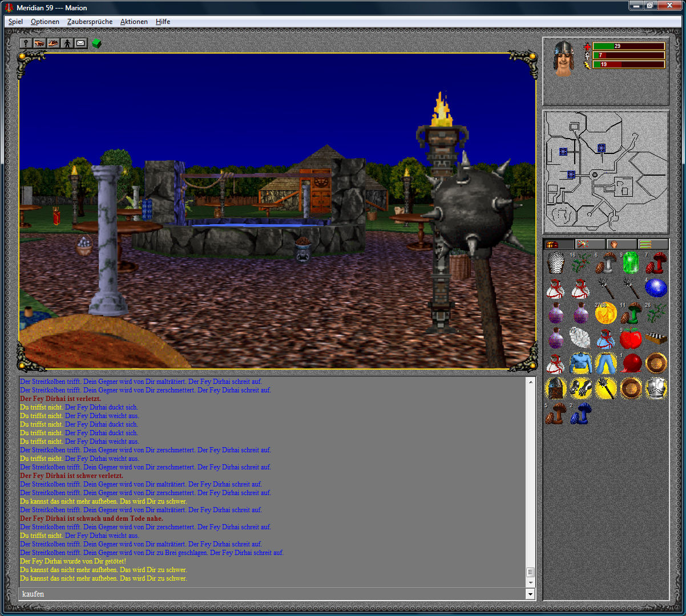The height and width of the screenshot is (616, 686).
Task: Open the Aktionen menu
Action: coord(134,22)
